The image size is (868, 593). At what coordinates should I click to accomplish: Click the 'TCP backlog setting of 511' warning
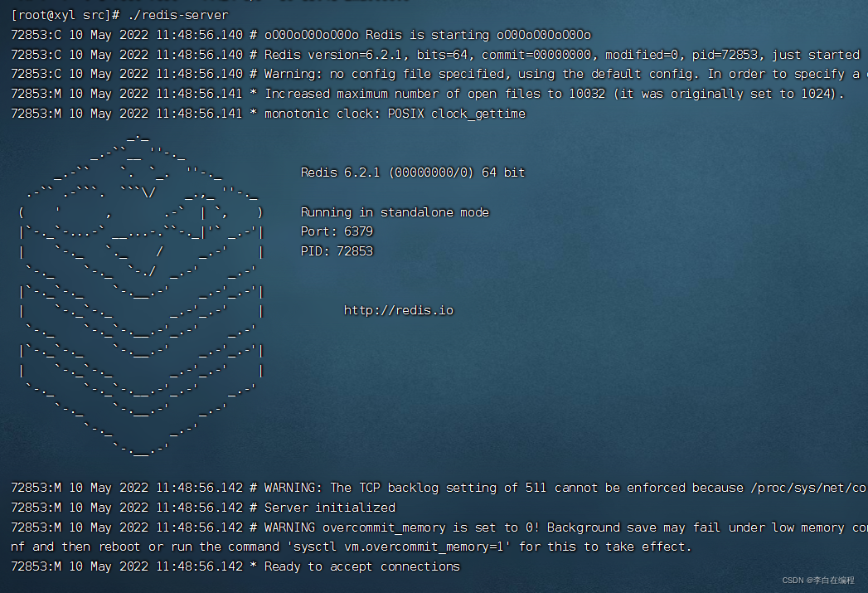click(438, 488)
